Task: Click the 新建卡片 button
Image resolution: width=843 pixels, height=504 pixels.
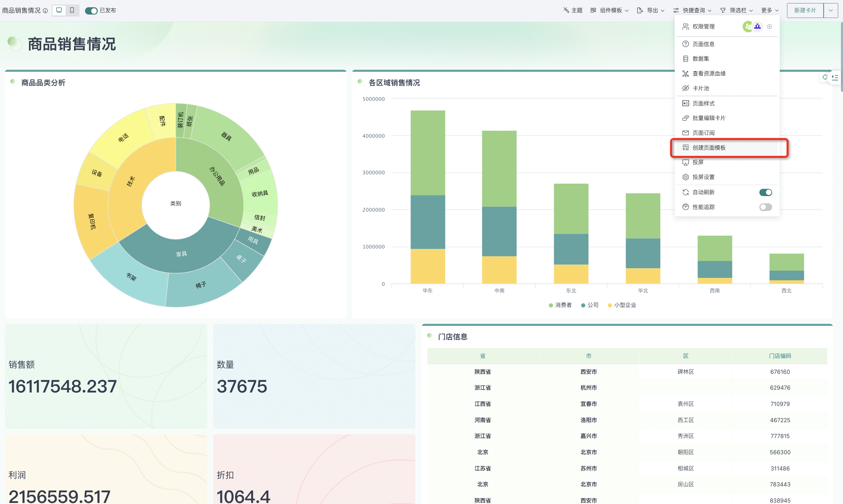Action: tap(805, 10)
